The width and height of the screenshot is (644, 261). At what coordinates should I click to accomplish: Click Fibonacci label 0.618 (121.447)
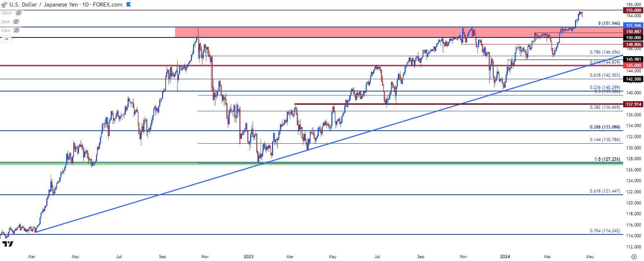tap(605, 191)
